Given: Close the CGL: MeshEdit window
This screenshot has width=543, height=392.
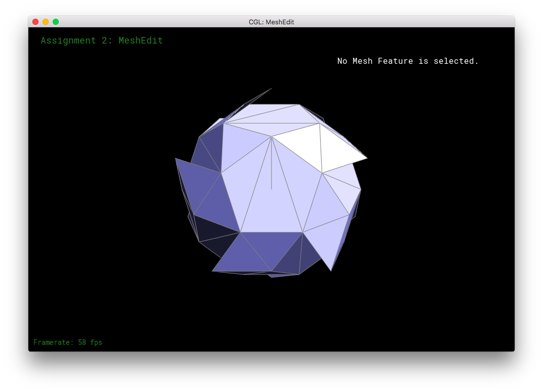Looking at the screenshot, I should pyautogui.click(x=35, y=22).
